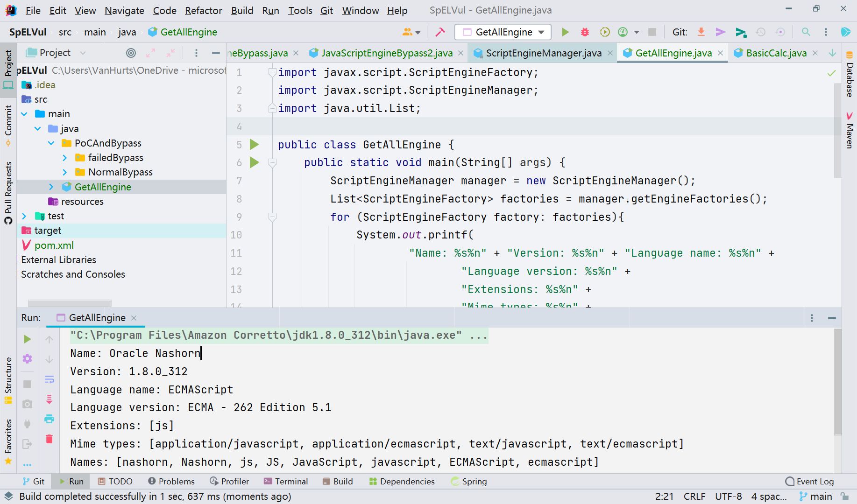Toggle scroll to end in console
This screenshot has height=504, width=857.
[x=49, y=399]
